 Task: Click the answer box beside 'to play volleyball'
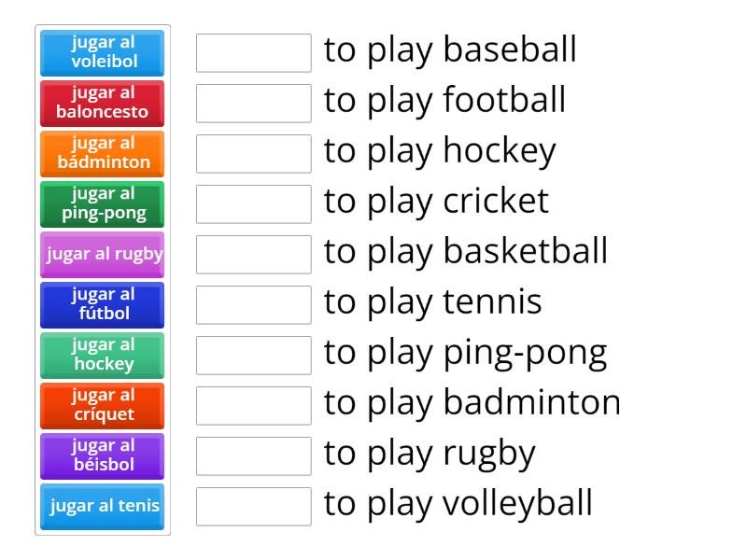point(253,507)
